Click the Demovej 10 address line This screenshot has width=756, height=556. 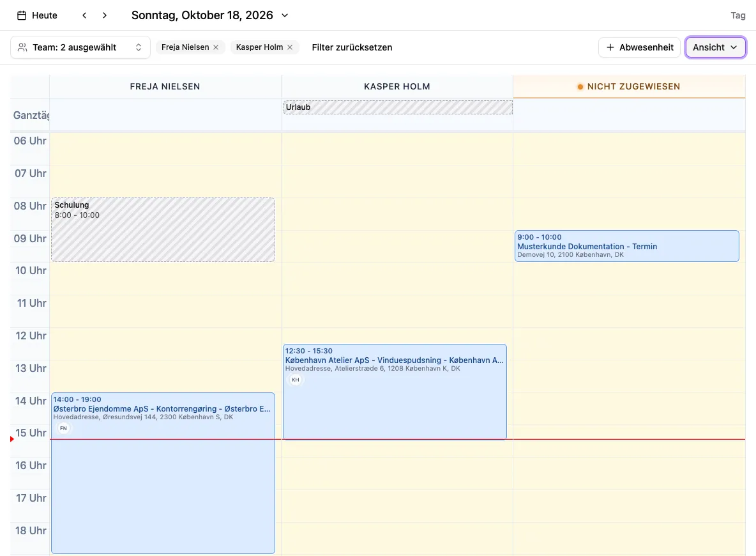coord(570,255)
